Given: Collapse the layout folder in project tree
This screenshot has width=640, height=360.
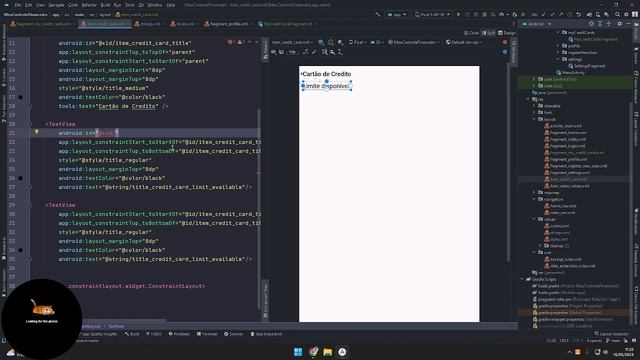Looking at the screenshot, I should pos(534,119).
